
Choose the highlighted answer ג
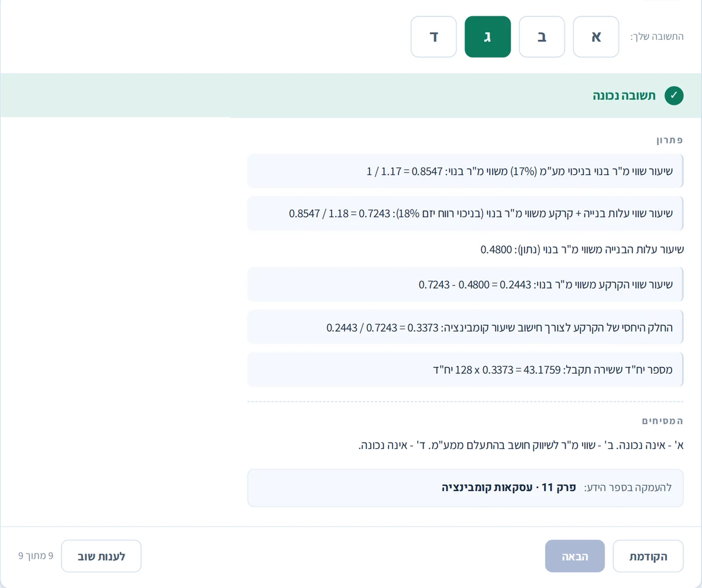tap(488, 37)
